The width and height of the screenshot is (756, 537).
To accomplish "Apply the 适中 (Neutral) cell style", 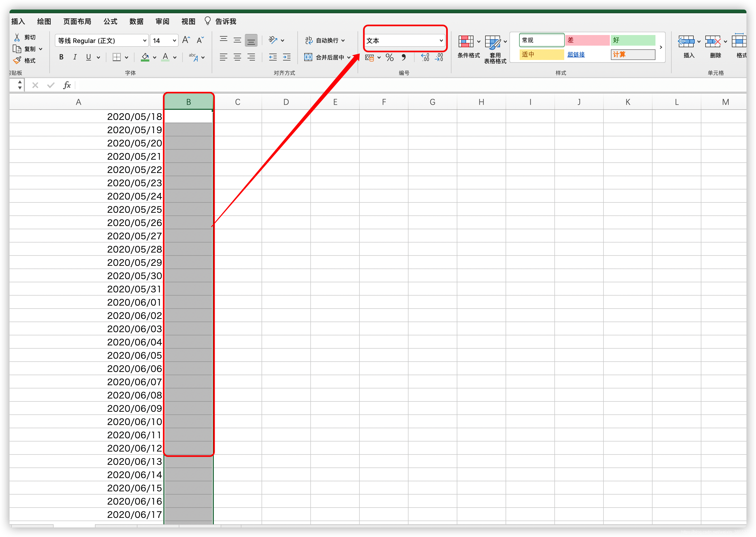I will (541, 55).
